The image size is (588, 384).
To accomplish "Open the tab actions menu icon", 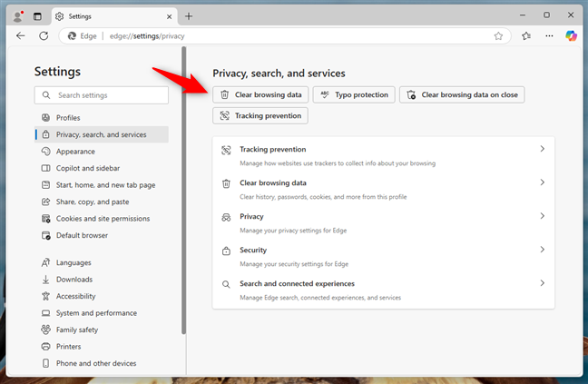I will pyautogui.click(x=37, y=16).
